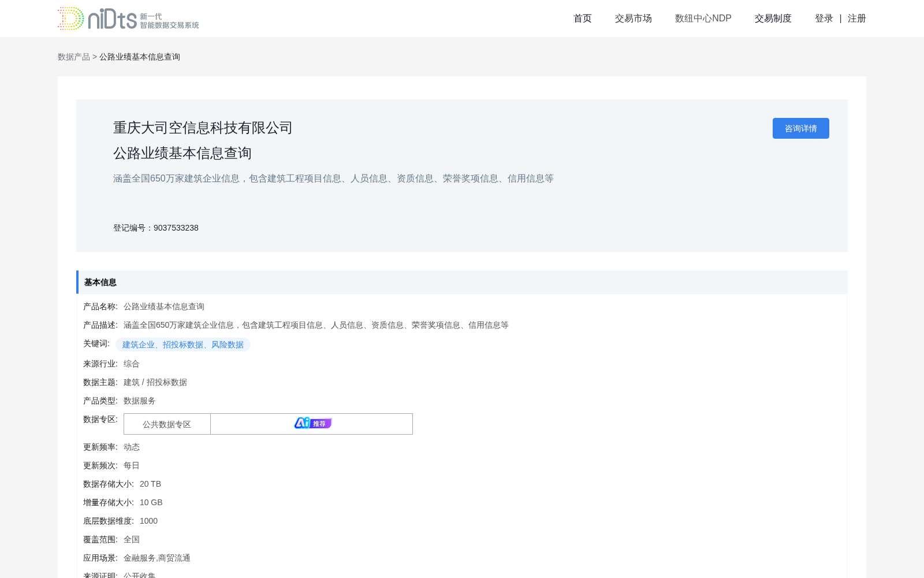This screenshot has width=924, height=578.
Task: Click incremental storage value 10 GB
Action: pyautogui.click(x=151, y=502)
